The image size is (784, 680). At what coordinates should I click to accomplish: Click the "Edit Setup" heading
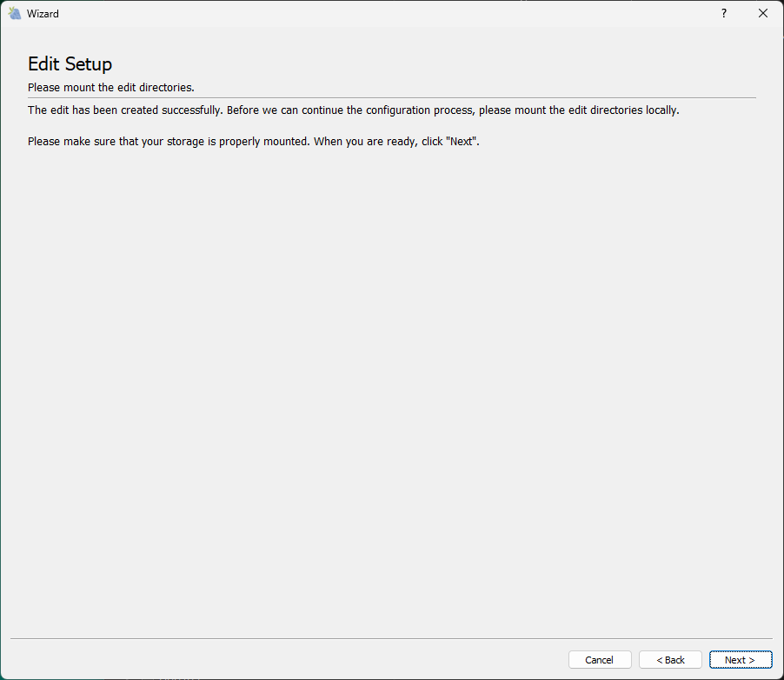click(x=70, y=63)
